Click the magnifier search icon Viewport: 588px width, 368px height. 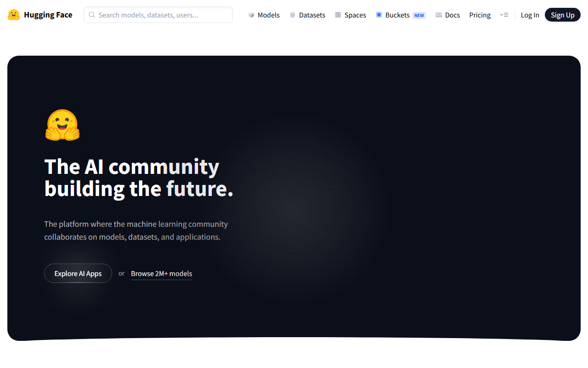coord(92,15)
